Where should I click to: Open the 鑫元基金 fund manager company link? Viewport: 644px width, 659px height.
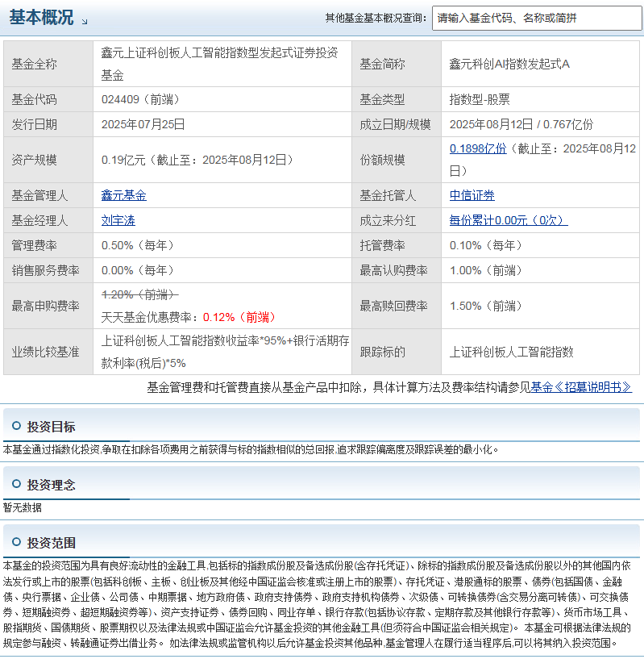point(124,195)
